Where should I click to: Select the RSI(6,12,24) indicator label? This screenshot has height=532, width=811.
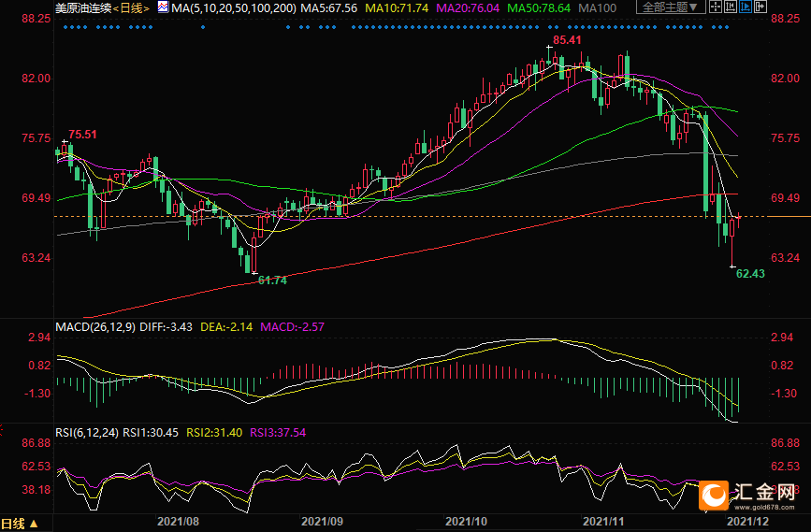[x=87, y=433]
